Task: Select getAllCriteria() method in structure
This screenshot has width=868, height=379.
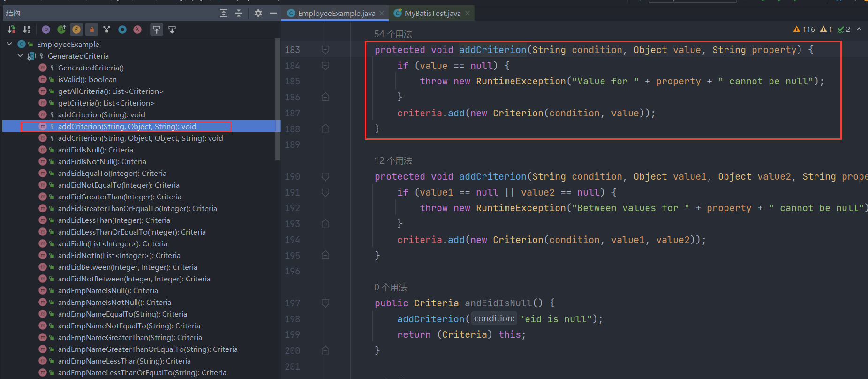Action: point(110,91)
